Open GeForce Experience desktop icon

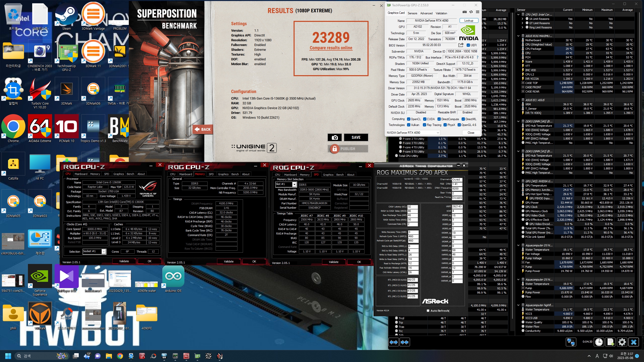40,280
